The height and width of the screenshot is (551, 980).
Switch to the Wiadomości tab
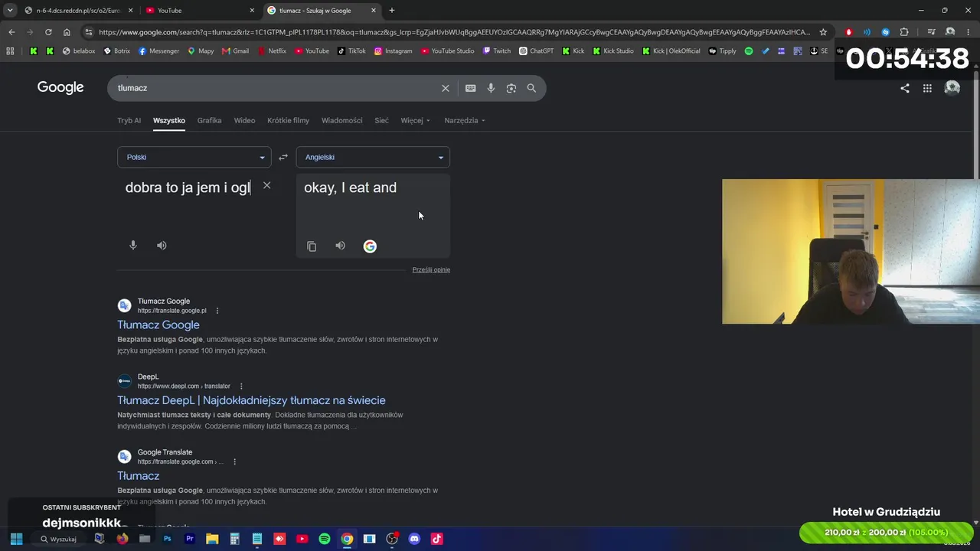click(341, 120)
